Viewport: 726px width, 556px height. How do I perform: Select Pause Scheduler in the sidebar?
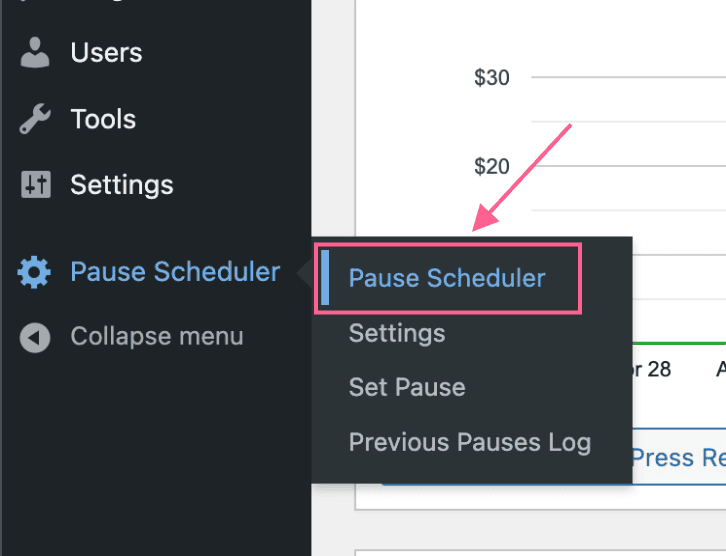[175, 272]
